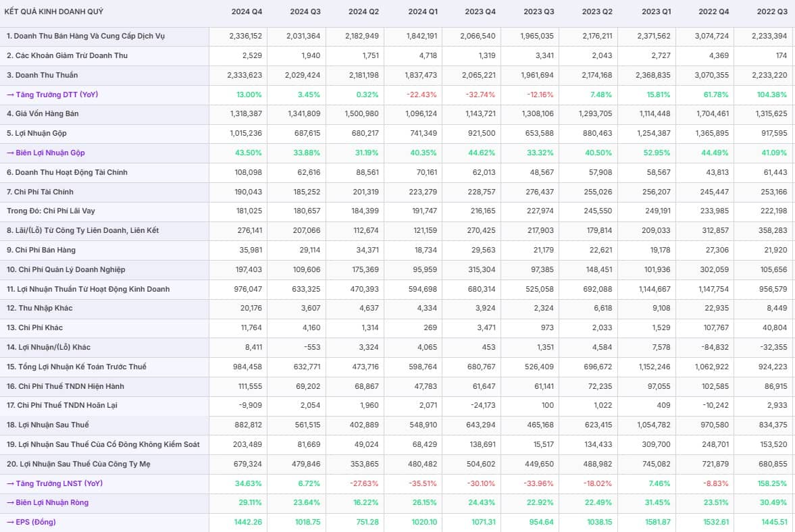
Task: Select the '5. Lợi Nhuận Gộp' row label
Action: (x=36, y=133)
